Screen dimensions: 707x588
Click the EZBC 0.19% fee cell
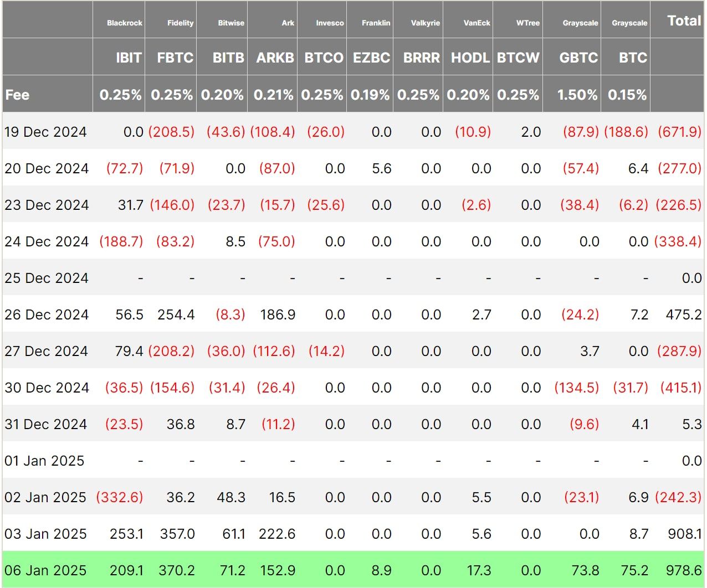370,95
